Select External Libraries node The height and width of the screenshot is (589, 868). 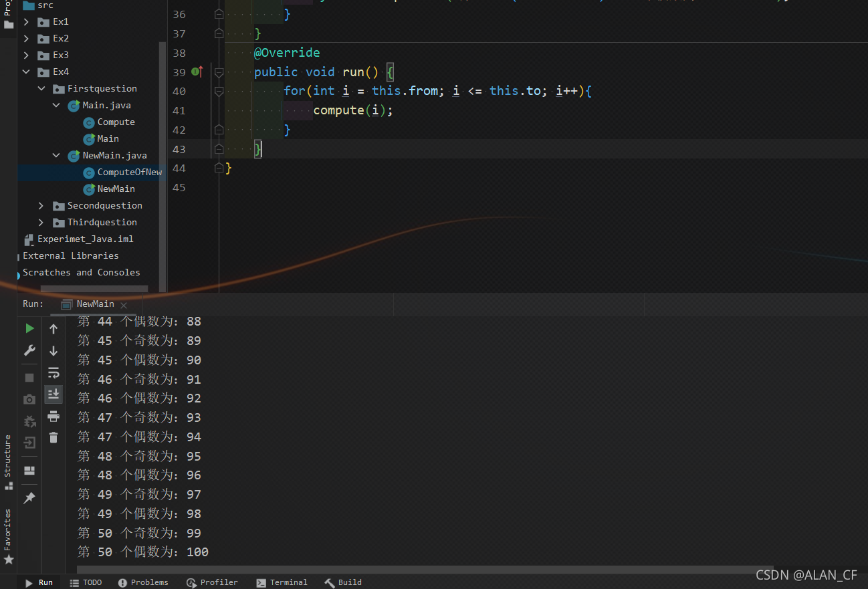(71, 256)
